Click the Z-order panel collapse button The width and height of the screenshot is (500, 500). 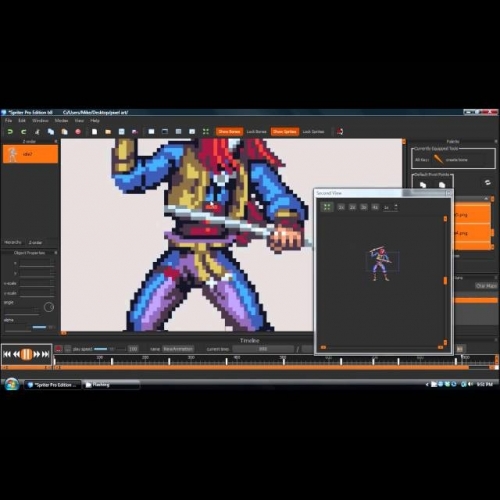pos(56,142)
